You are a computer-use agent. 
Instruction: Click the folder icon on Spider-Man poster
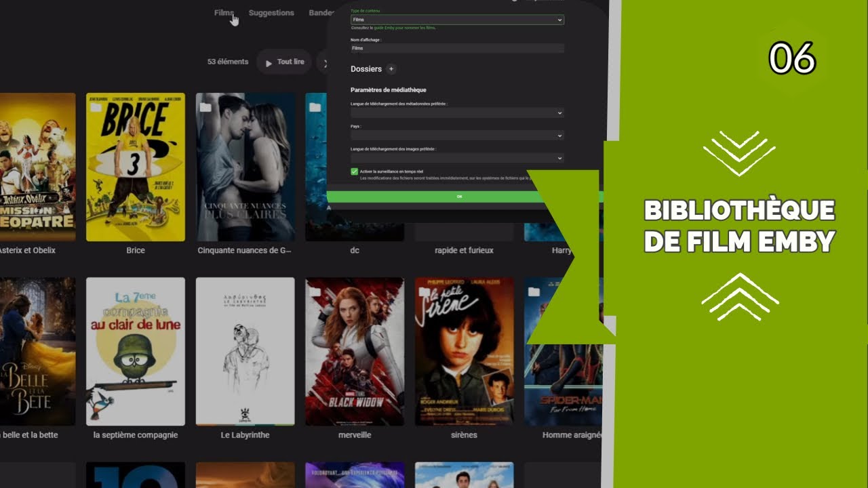tap(534, 292)
